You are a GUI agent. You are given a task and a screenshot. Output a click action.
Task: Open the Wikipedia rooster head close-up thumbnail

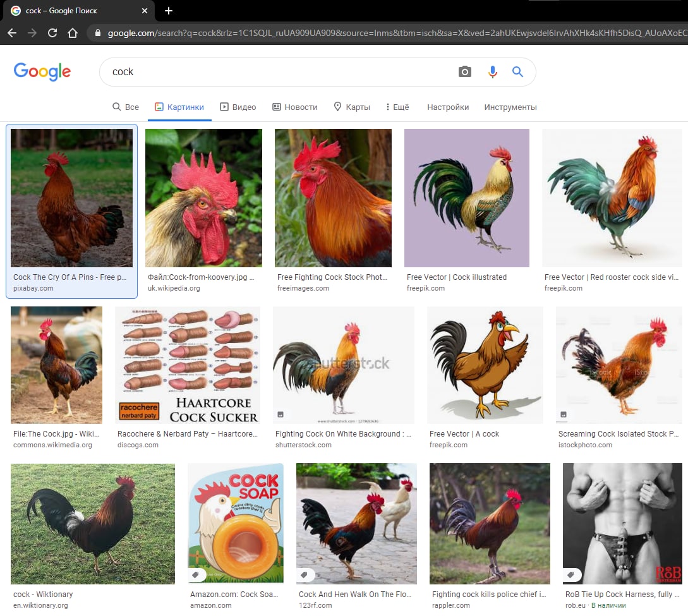203,198
